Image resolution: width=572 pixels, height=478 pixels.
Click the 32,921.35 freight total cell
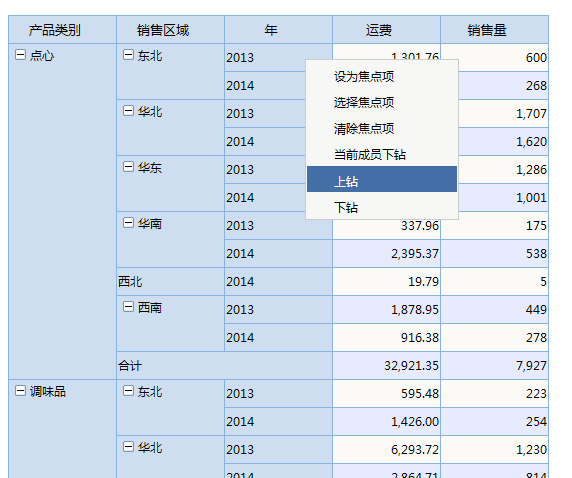click(x=386, y=365)
